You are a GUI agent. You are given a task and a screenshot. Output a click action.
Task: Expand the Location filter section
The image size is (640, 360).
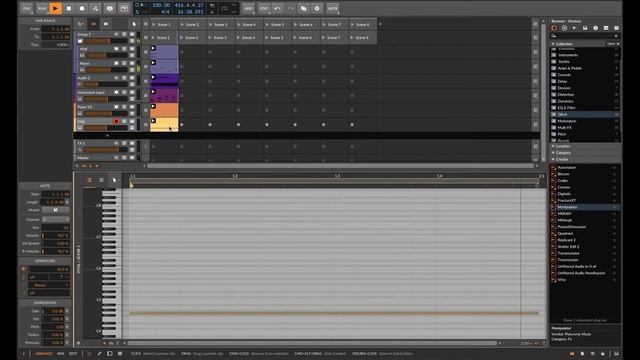pyautogui.click(x=553, y=146)
